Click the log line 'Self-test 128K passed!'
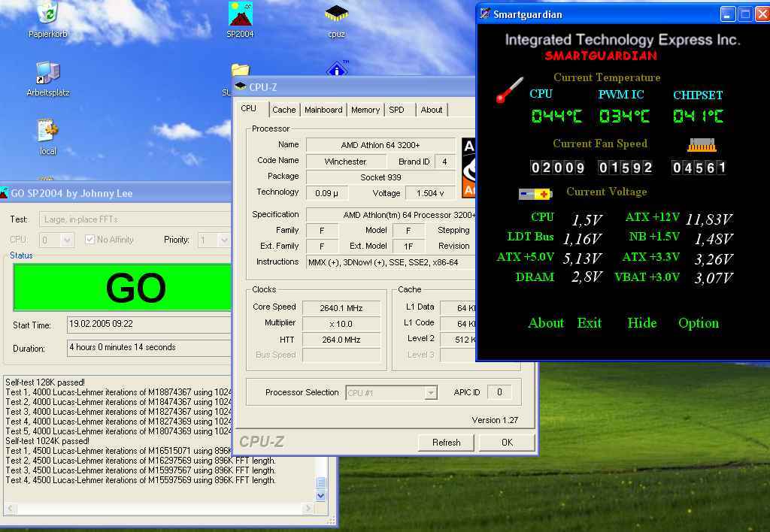The height and width of the screenshot is (532, 770). (45, 382)
